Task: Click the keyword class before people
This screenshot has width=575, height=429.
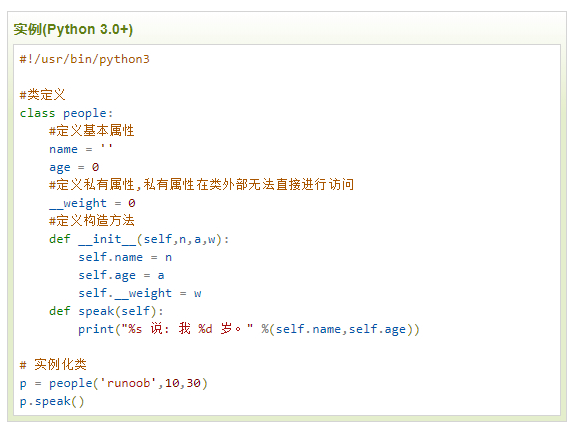Action: [x=37, y=113]
